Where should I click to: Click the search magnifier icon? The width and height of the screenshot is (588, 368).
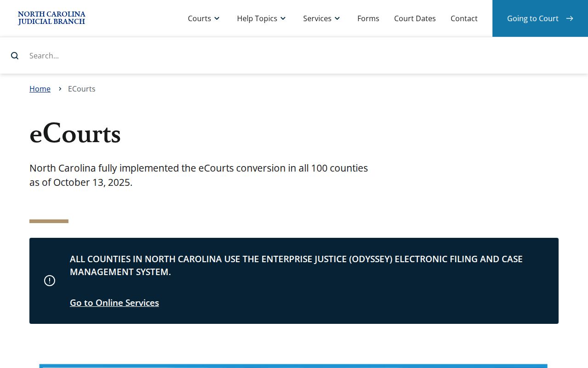tap(15, 56)
